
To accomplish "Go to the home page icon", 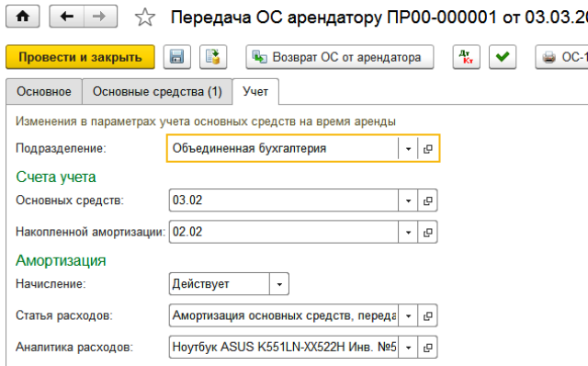I will point(22,17).
